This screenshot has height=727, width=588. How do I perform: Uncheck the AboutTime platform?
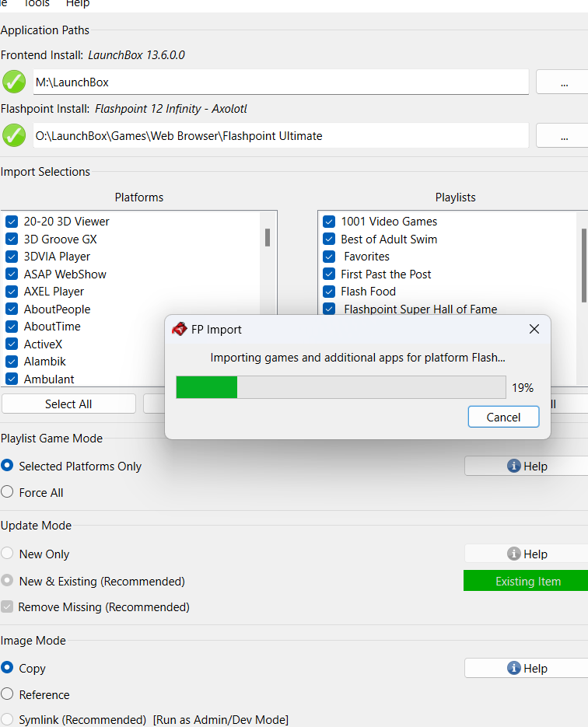click(12, 327)
